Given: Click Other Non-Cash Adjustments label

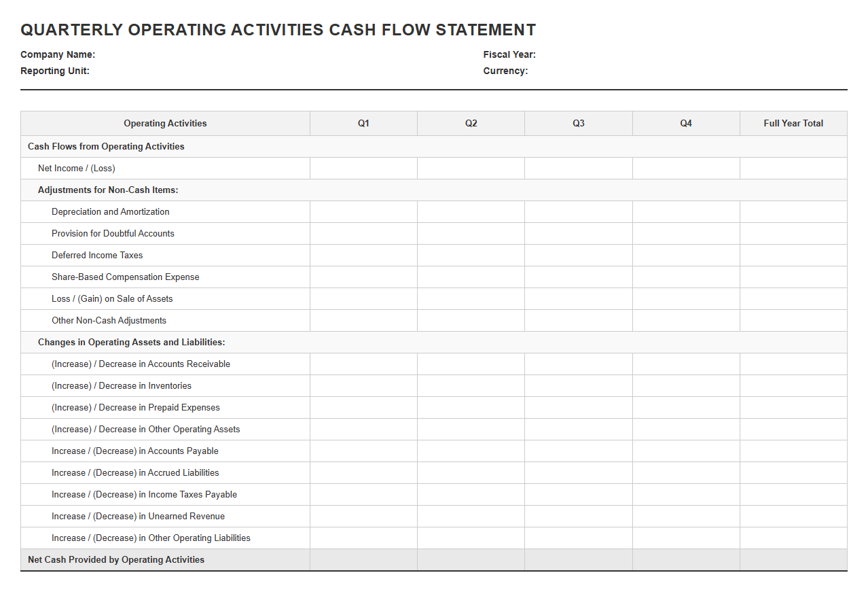Looking at the screenshot, I should point(109,320).
